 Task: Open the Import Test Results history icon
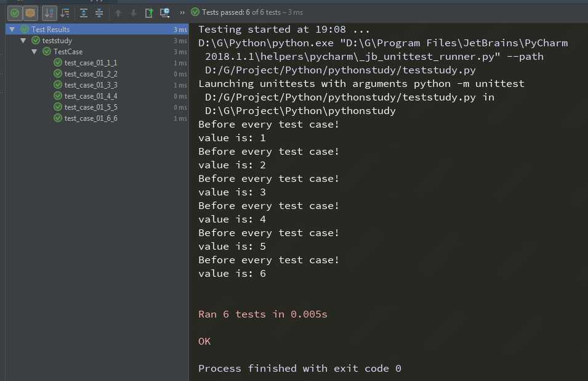pos(165,13)
